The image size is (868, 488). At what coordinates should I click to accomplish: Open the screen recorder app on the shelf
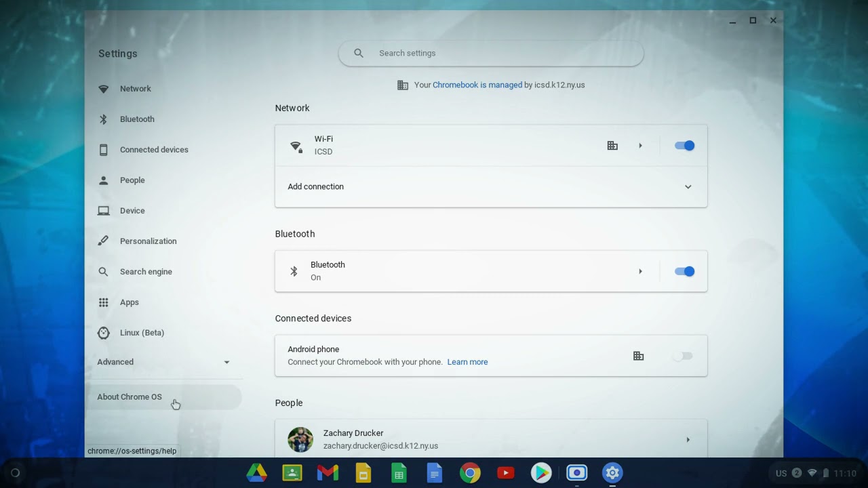pyautogui.click(x=577, y=473)
